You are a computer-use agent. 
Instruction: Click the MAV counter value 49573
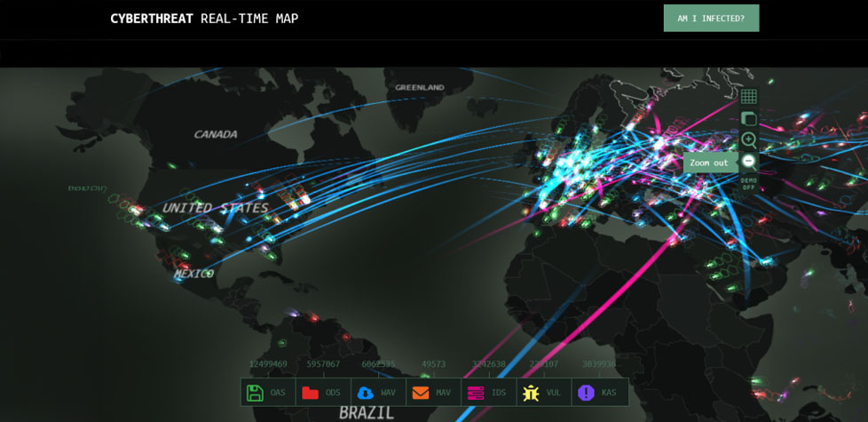[x=433, y=364]
